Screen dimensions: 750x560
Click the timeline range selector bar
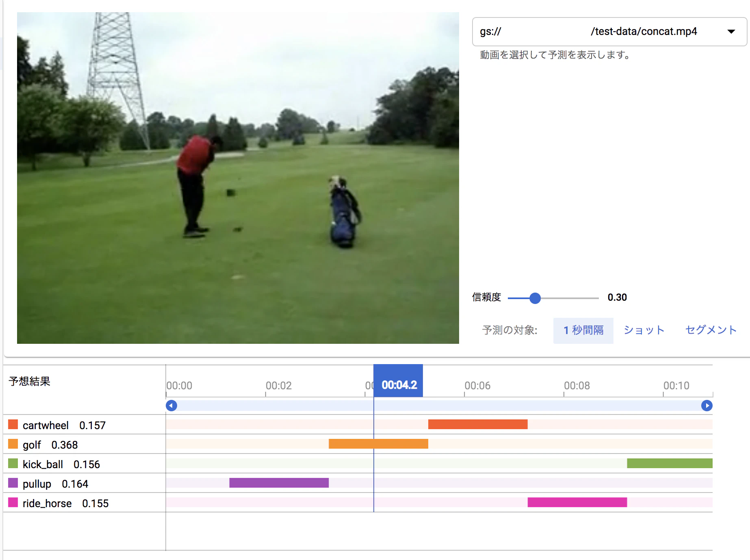pyautogui.click(x=439, y=406)
